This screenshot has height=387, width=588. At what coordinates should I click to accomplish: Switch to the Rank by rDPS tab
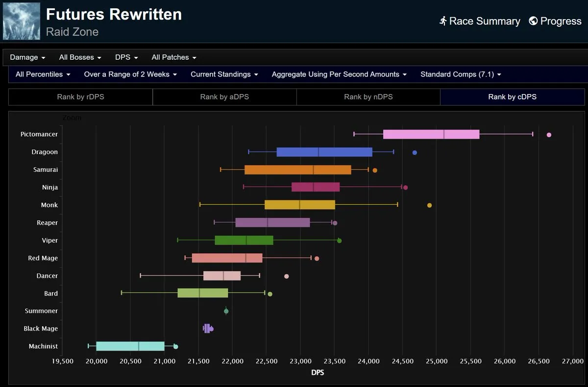[x=80, y=97]
